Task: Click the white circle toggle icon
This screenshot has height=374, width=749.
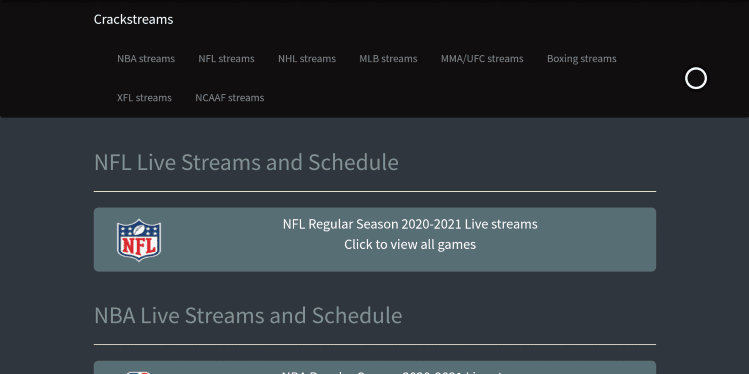Action: (696, 78)
